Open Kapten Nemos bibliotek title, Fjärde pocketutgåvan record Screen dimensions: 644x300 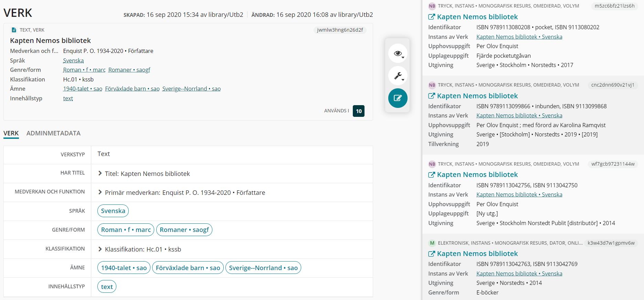tap(477, 17)
